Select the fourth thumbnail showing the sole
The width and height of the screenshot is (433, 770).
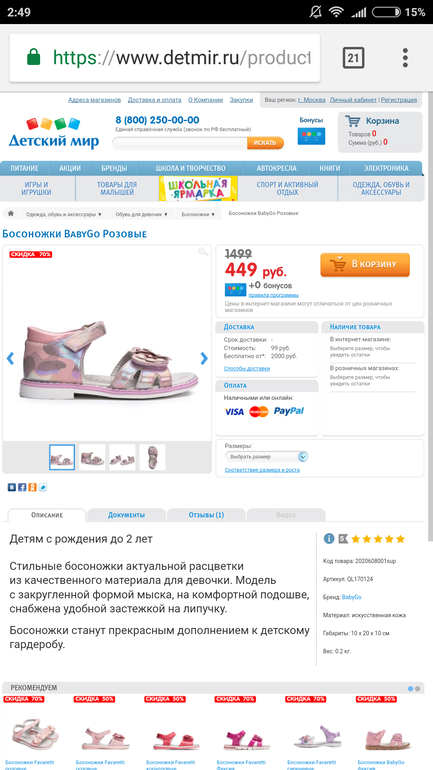coord(152,457)
